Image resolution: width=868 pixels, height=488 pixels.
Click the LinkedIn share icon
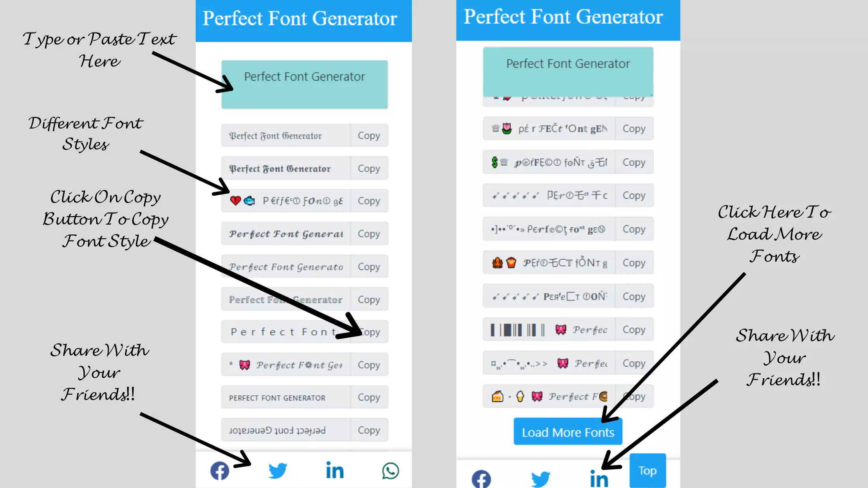click(334, 471)
